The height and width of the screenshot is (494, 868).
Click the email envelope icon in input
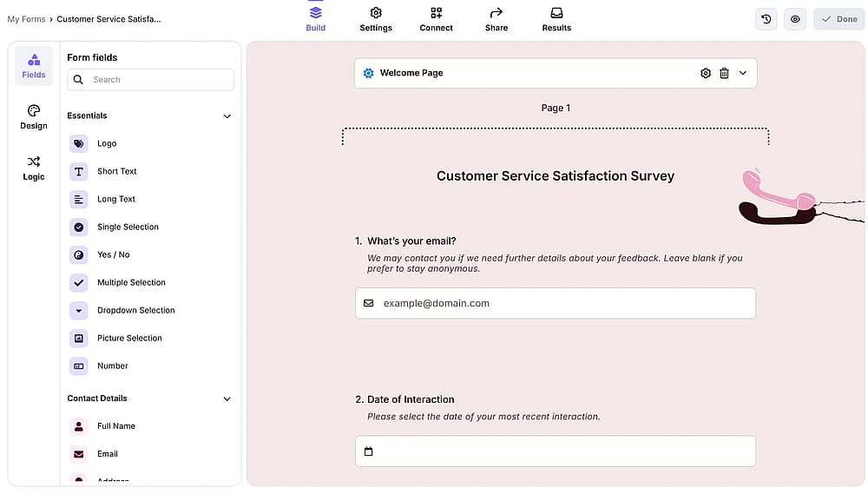click(369, 303)
